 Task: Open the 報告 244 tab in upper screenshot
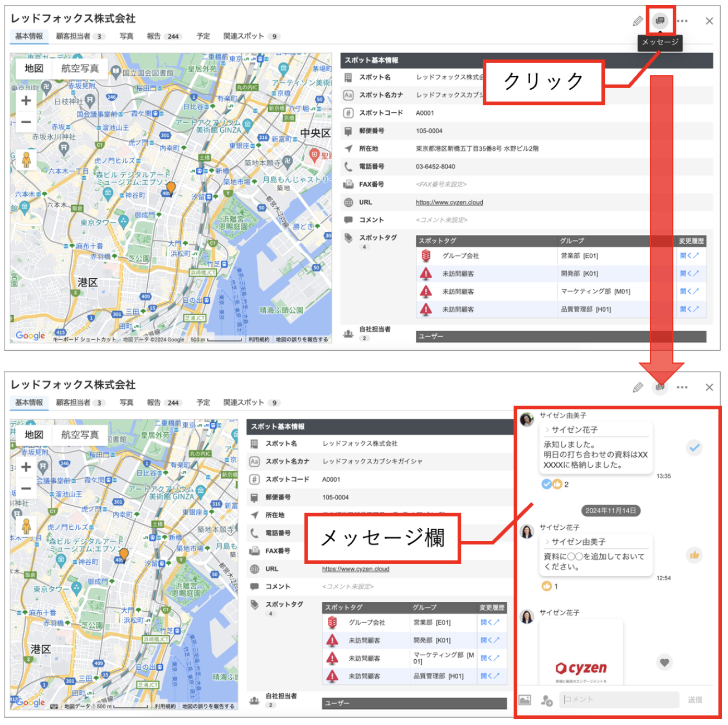(163, 36)
